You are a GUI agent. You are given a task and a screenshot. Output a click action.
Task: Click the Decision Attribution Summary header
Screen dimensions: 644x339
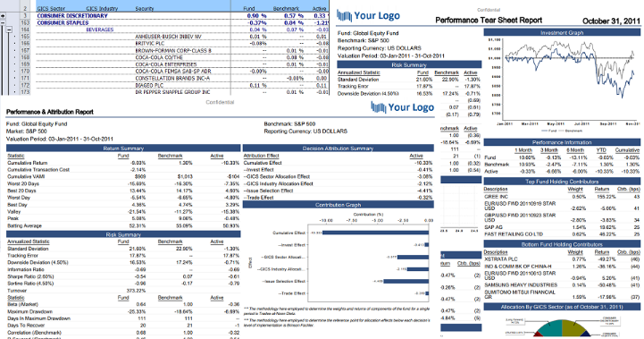tap(338, 148)
